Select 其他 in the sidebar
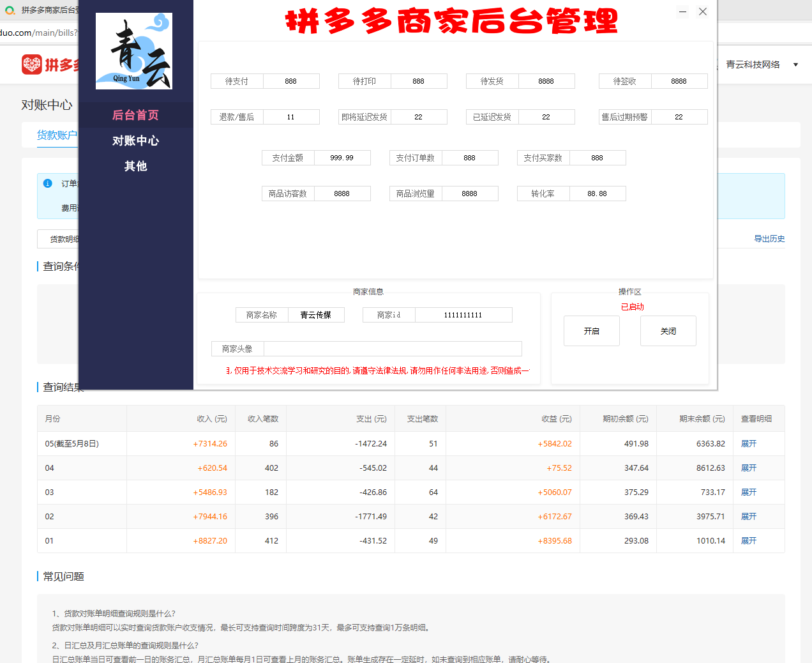 pos(135,166)
